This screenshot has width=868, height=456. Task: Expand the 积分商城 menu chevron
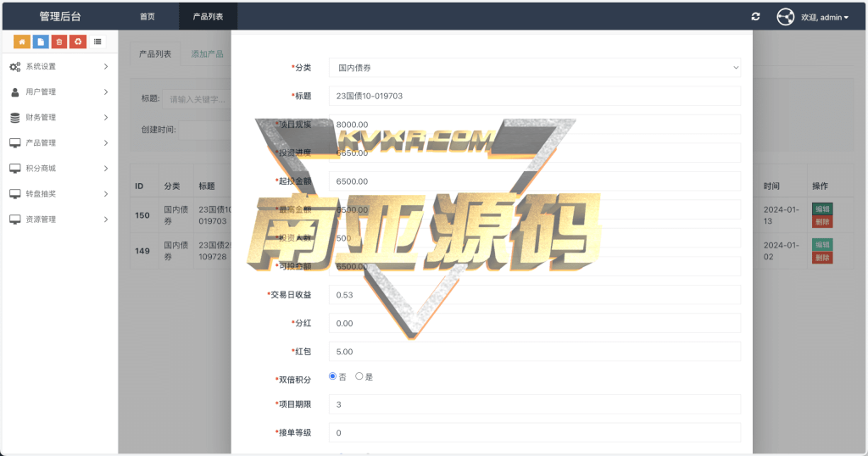pos(106,168)
